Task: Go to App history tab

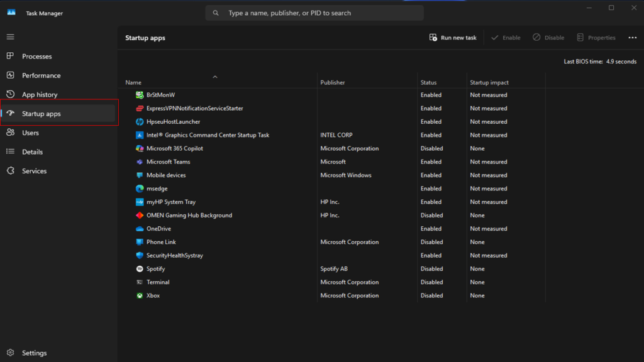Action: pos(58,94)
